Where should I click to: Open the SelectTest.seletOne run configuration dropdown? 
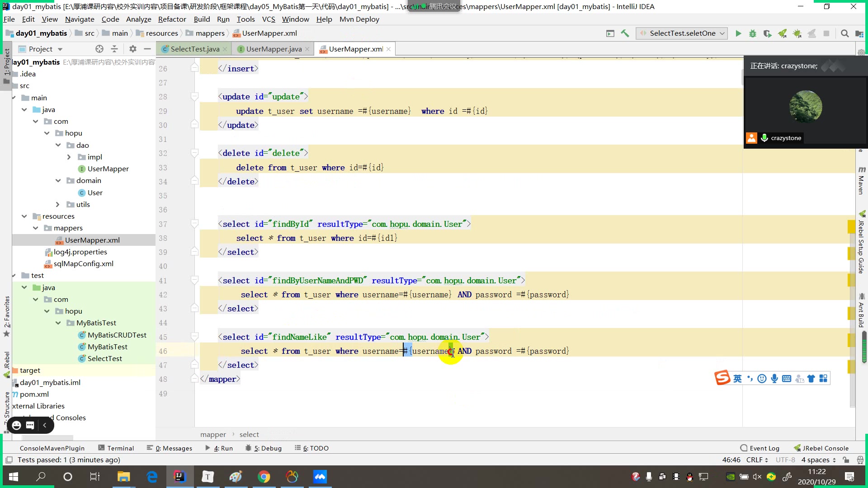[x=682, y=33]
